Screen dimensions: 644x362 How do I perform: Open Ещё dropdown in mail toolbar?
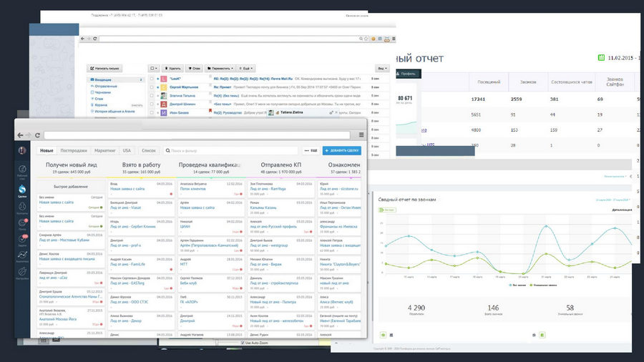246,68
